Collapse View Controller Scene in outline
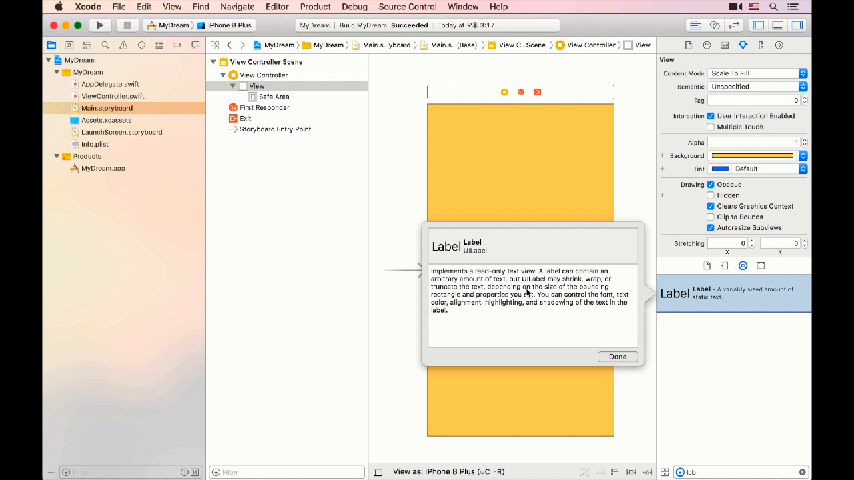 [214, 62]
